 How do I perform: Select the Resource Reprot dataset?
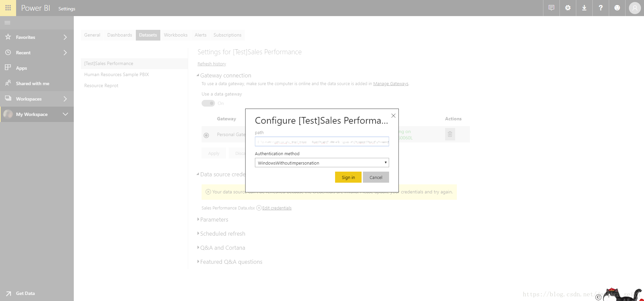(x=134, y=85)
